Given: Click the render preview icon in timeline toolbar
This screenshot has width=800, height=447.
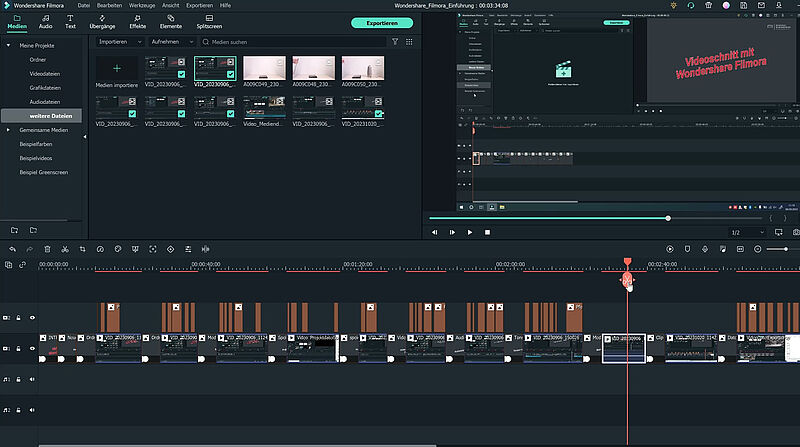Looking at the screenshot, I should pyautogui.click(x=670, y=249).
